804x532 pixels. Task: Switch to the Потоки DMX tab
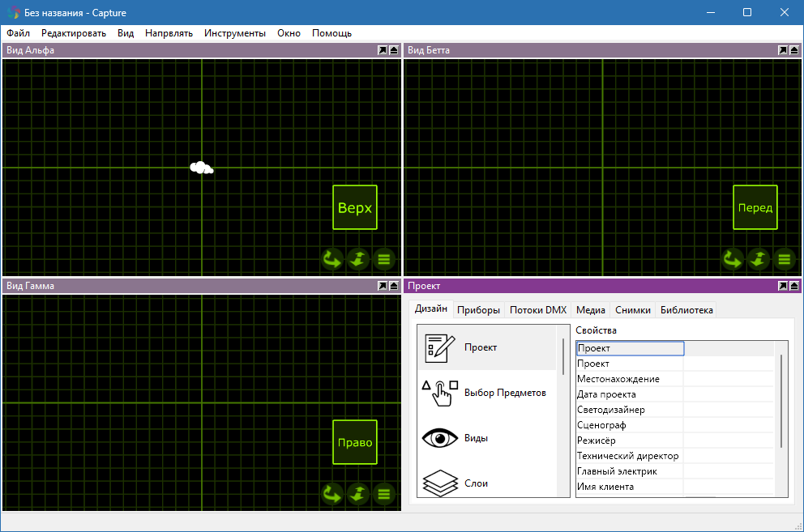tap(537, 309)
